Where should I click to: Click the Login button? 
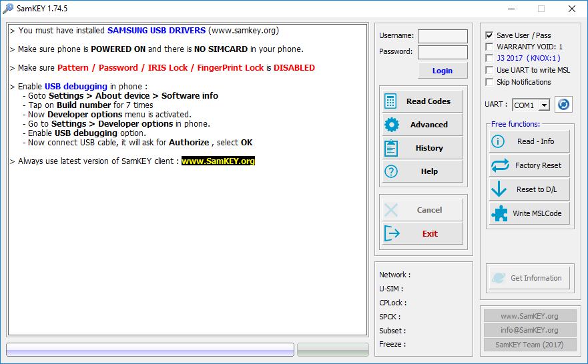443,71
